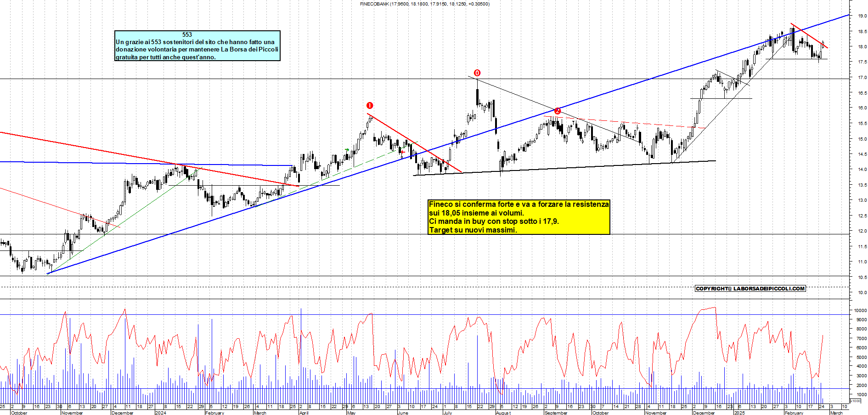Click the 18.0 price axis label
Viewport: 868px width, 415px height.
pos(862,47)
